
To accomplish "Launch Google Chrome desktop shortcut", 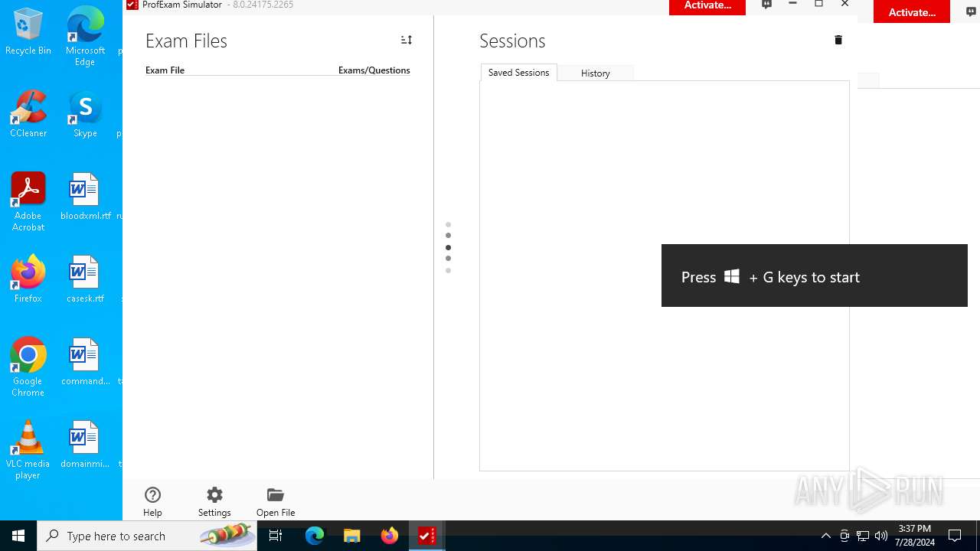I will coord(28,367).
